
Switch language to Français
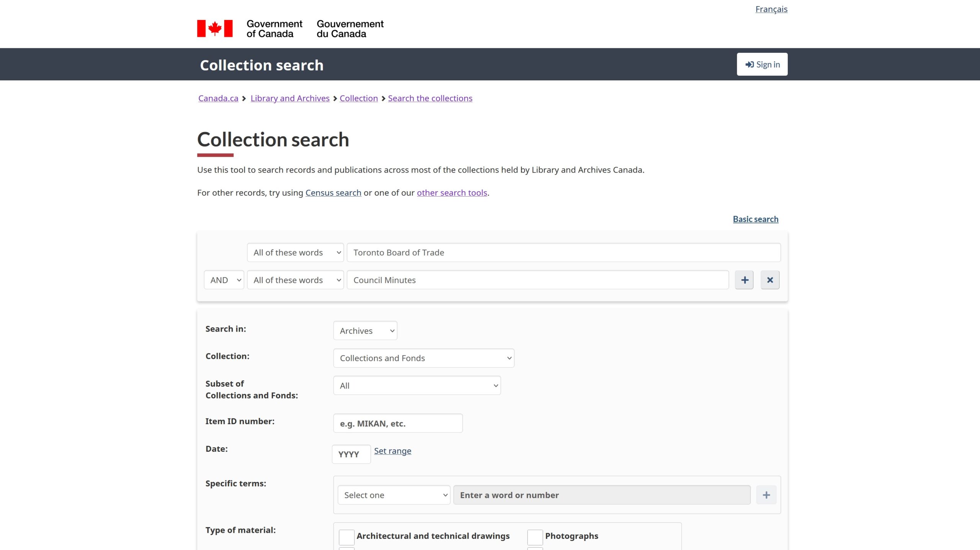(771, 9)
